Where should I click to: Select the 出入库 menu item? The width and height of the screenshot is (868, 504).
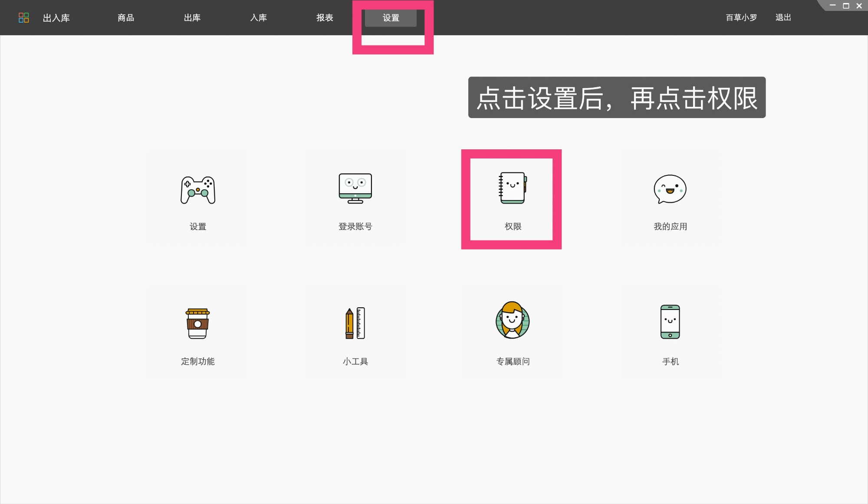56,18
